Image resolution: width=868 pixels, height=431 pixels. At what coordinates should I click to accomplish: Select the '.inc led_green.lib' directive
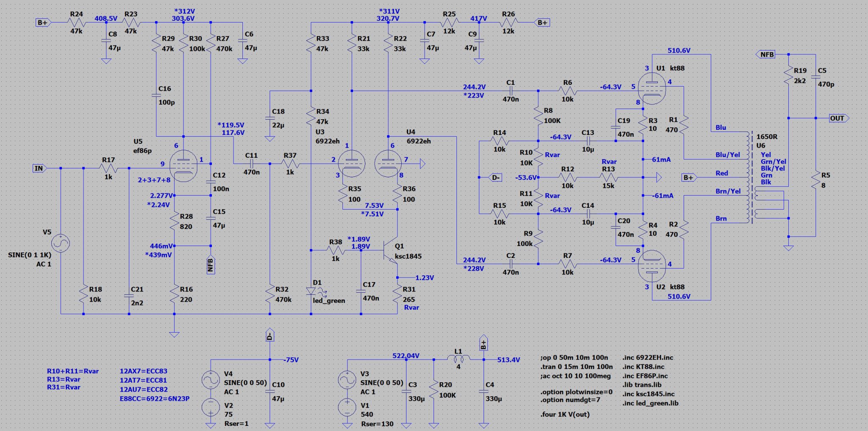pos(650,403)
